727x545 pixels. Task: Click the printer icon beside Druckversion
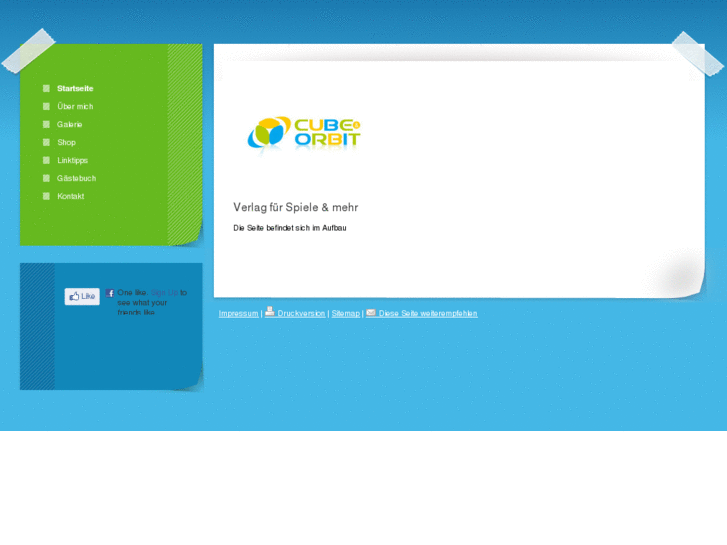click(x=270, y=312)
